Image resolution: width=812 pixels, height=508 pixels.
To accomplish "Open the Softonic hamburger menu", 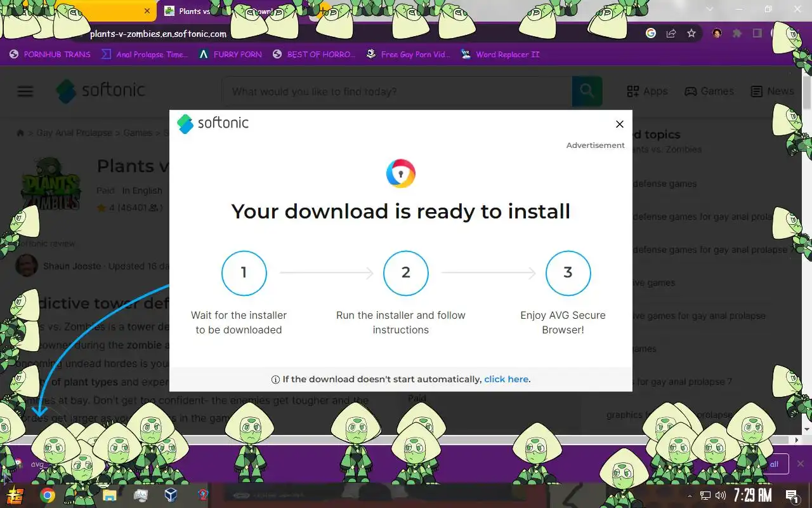I will [25, 91].
